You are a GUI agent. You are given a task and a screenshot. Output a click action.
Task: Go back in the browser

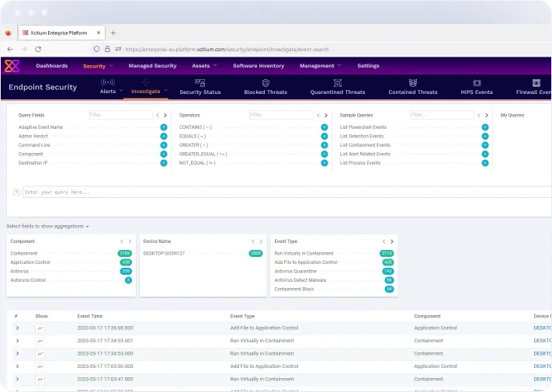coord(10,49)
